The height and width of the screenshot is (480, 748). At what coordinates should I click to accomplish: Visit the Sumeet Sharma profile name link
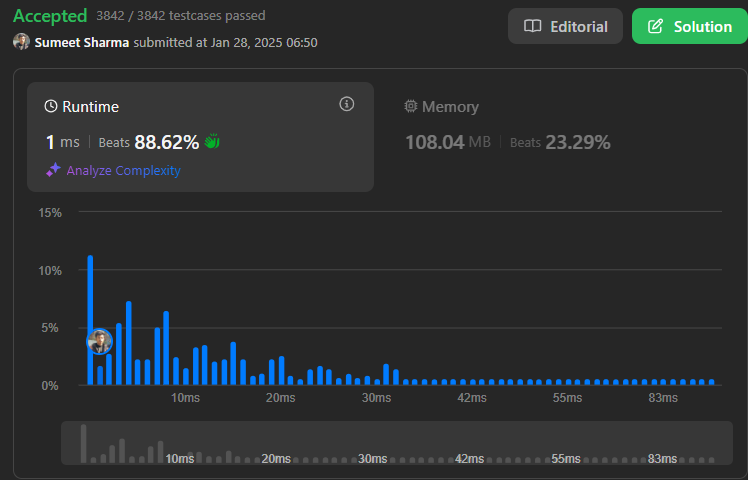[x=82, y=42]
